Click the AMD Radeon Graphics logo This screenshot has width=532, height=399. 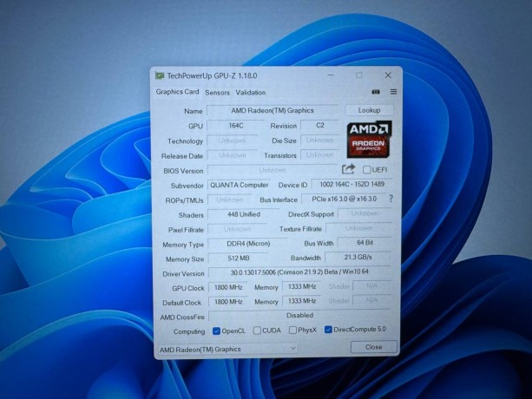click(x=370, y=138)
